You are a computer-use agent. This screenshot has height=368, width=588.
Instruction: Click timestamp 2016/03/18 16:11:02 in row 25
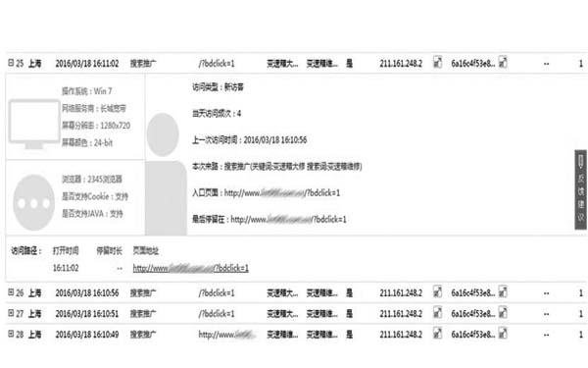coord(87,64)
